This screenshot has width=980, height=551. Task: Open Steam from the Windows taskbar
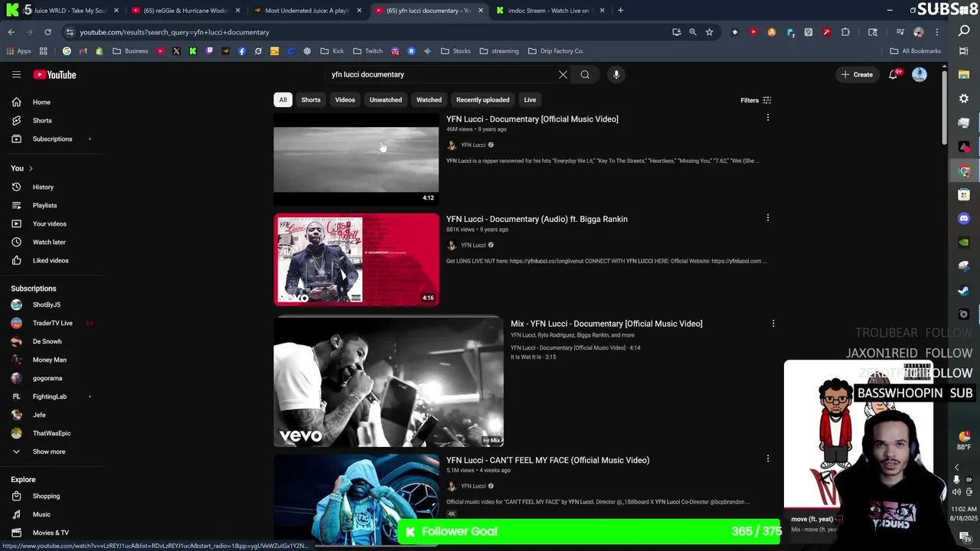point(964,290)
